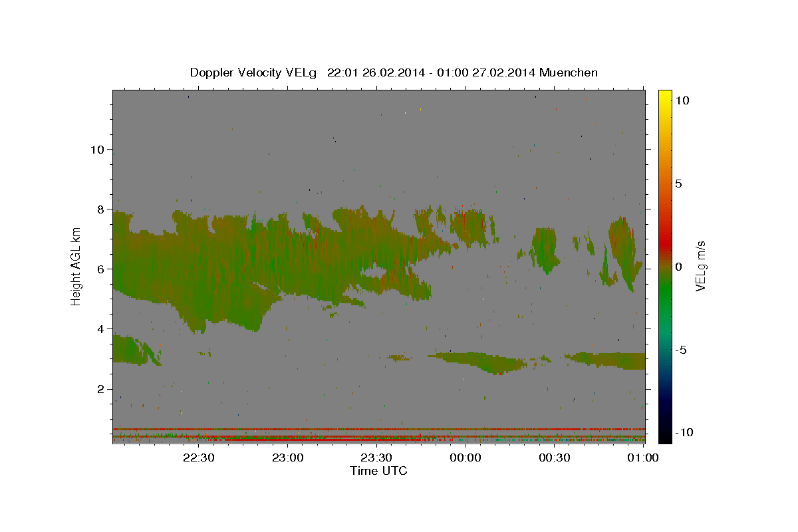The width and height of the screenshot is (798, 532).
Task: Click the height axis label 2
Action: click(100, 389)
